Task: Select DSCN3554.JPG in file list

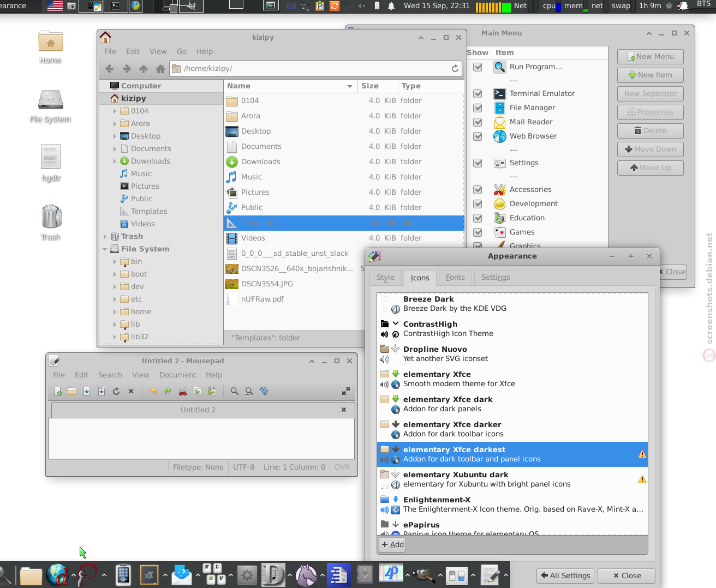Action: click(267, 284)
